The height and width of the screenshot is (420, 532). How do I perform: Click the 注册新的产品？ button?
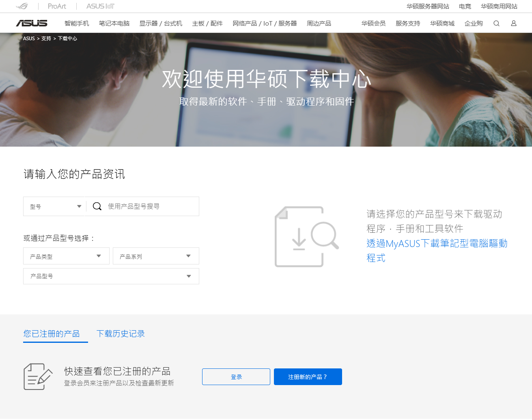[x=308, y=377]
